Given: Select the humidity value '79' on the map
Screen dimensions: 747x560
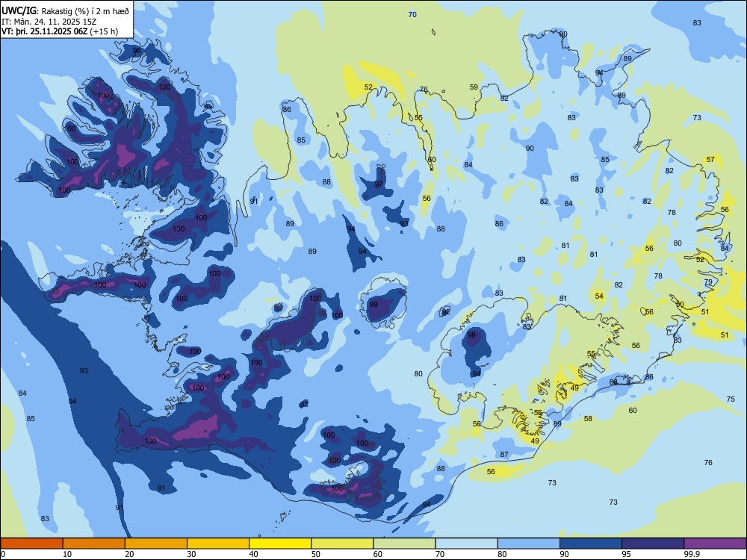Looking at the screenshot, I should (x=708, y=282).
